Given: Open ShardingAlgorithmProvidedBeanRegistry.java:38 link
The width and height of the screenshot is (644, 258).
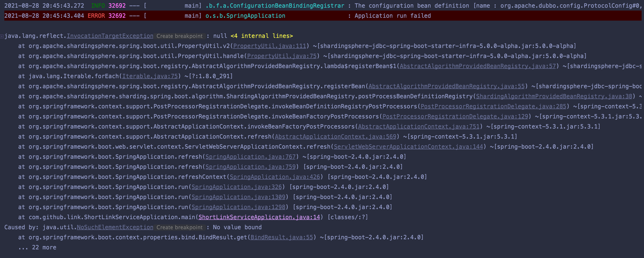Looking at the screenshot, I should 554,96.
